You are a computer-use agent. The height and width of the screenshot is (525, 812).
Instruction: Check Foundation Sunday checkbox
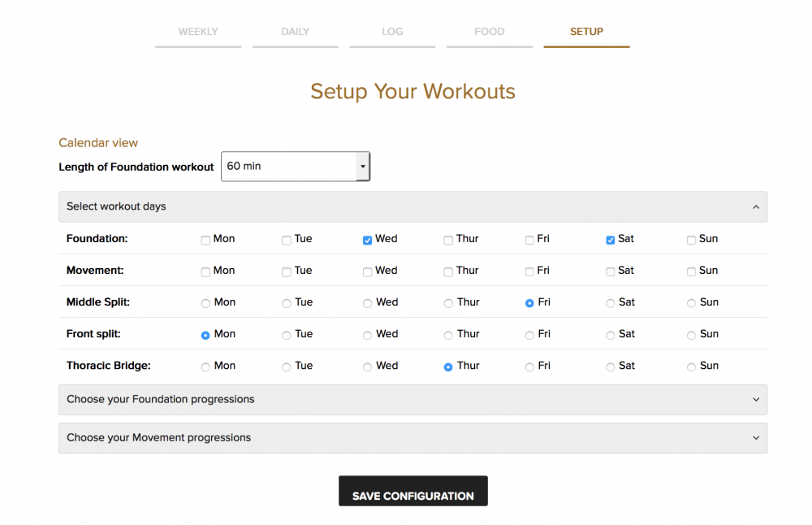click(691, 240)
